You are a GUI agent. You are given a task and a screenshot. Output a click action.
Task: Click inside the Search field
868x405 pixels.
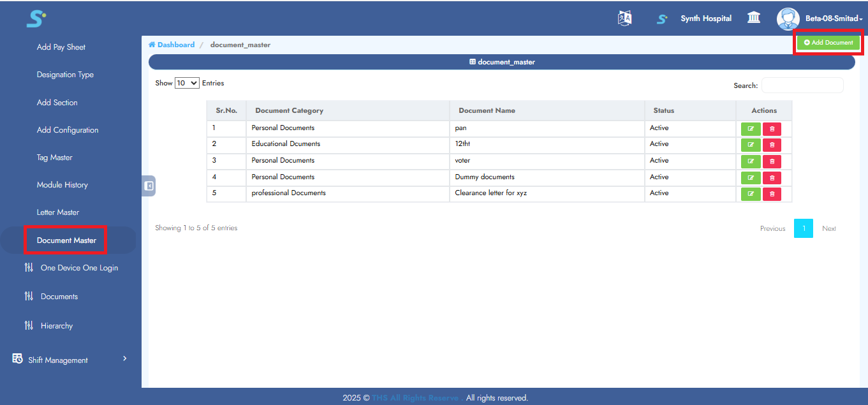pos(802,85)
